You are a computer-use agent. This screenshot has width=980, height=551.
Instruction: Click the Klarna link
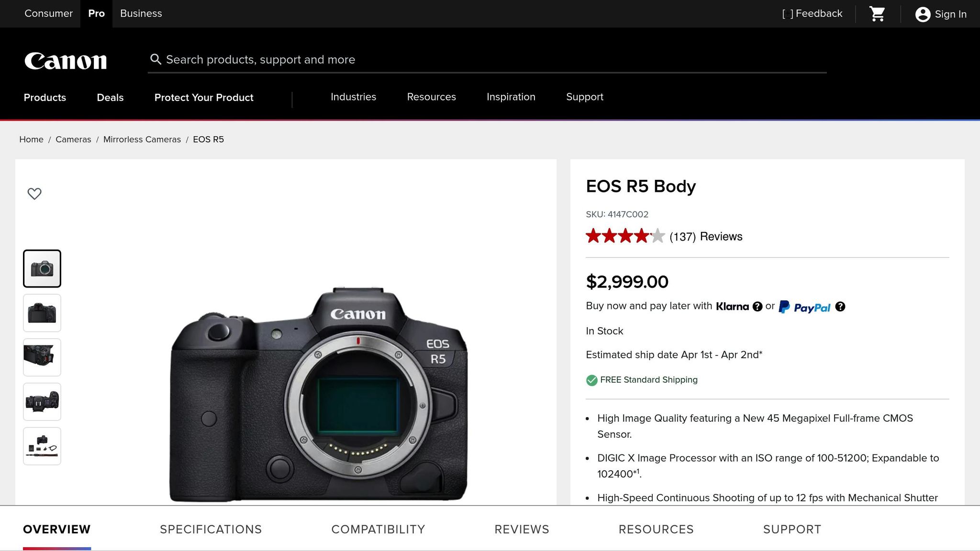coord(732,307)
